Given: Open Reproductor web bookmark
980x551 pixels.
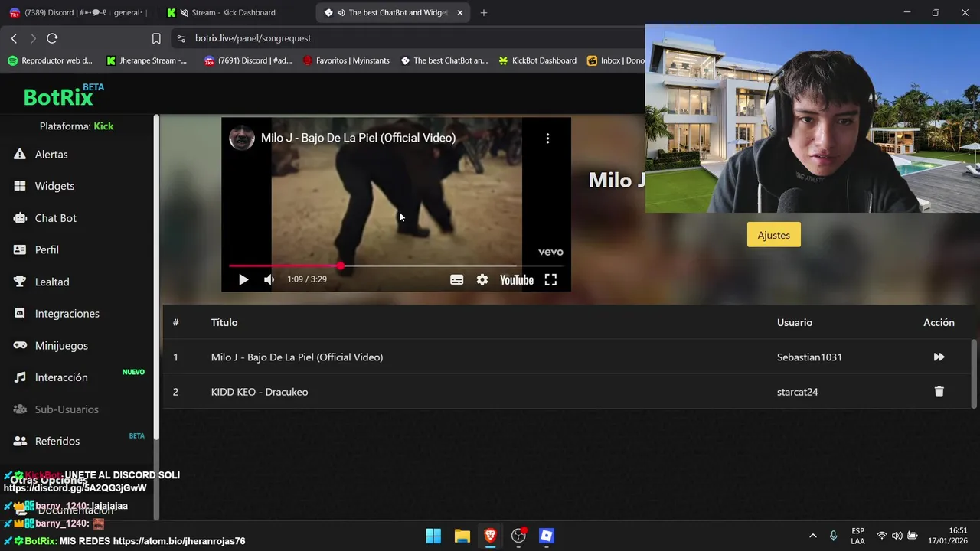Looking at the screenshot, I should click(51, 60).
